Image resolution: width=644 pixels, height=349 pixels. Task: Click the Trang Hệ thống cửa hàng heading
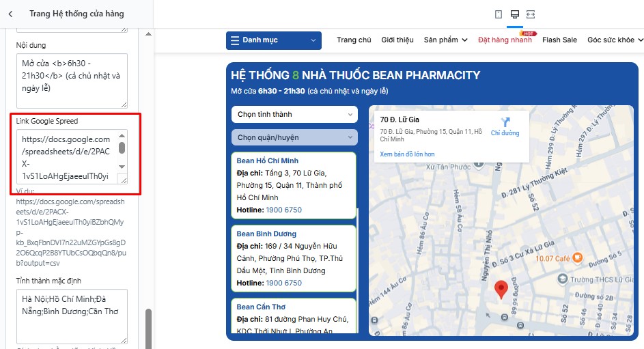click(76, 14)
